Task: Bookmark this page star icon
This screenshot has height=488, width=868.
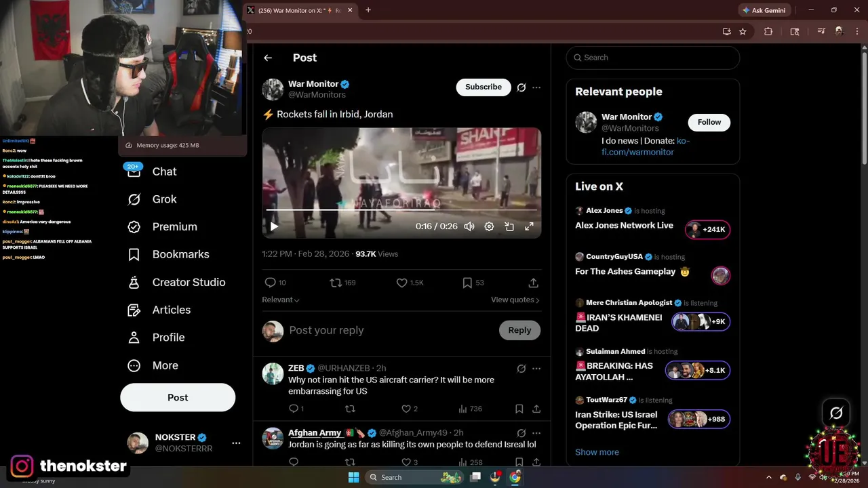Action: (743, 31)
